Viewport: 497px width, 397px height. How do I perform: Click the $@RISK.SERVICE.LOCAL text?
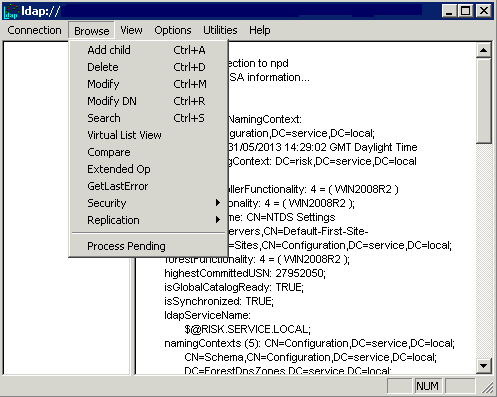coord(247,329)
